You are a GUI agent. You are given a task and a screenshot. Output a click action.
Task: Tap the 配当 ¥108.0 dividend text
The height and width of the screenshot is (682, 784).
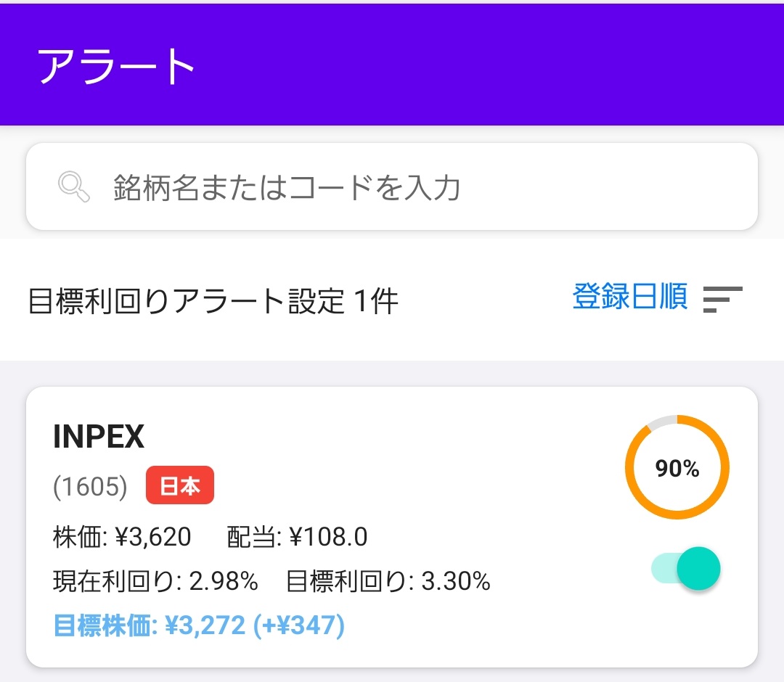(x=297, y=538)
